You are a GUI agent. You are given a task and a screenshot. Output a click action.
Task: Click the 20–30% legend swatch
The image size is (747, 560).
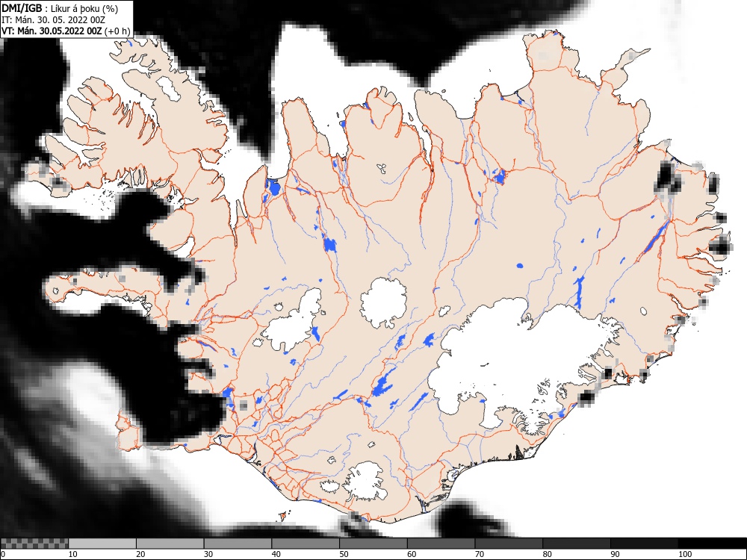point(170,544)
